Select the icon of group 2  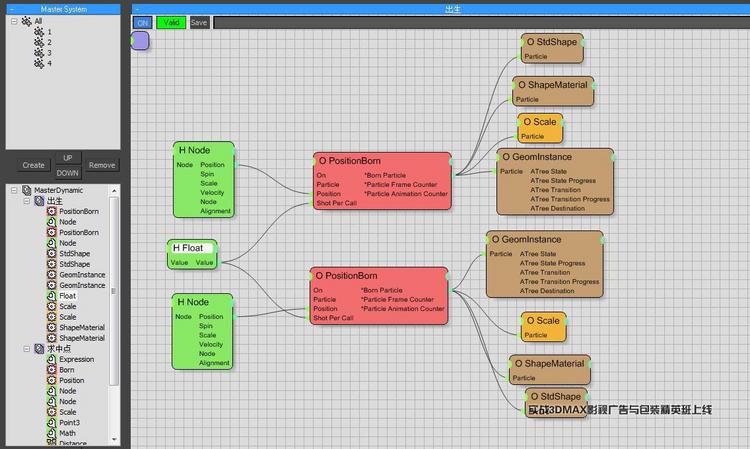[39, 42]
